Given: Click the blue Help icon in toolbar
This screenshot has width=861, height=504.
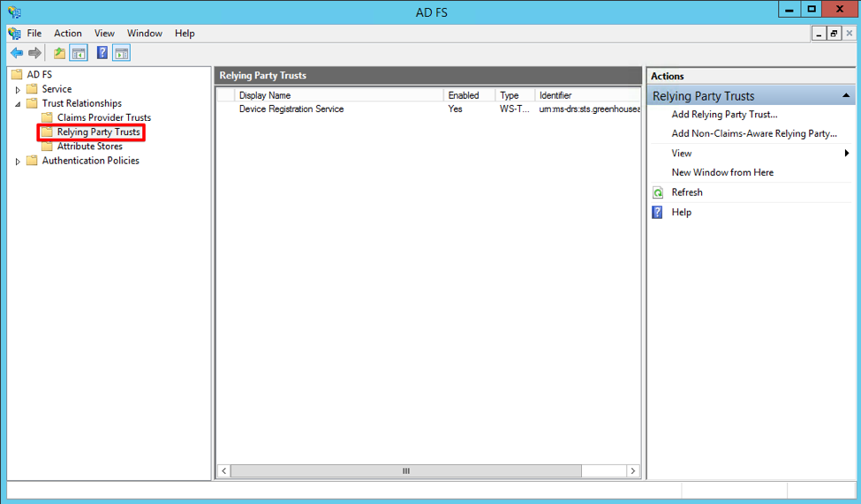Looking at the screenshot, I should pos(102,54).
